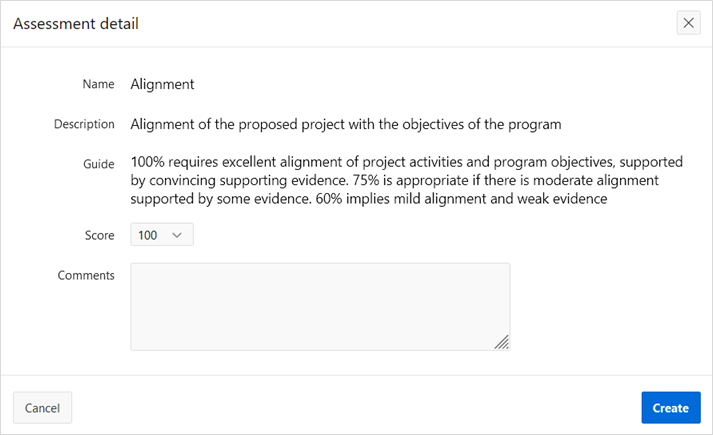Click the blue Create button
The image size is (713, 435).
(670, 408)
